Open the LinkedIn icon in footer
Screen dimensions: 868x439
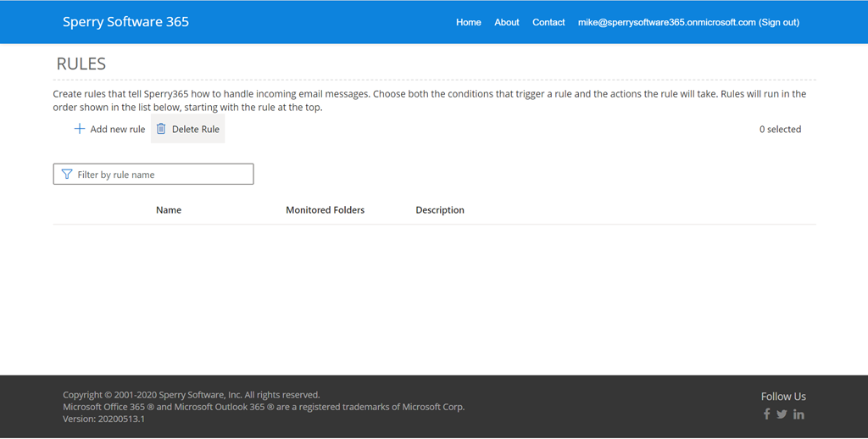click(x=798, y=414)
